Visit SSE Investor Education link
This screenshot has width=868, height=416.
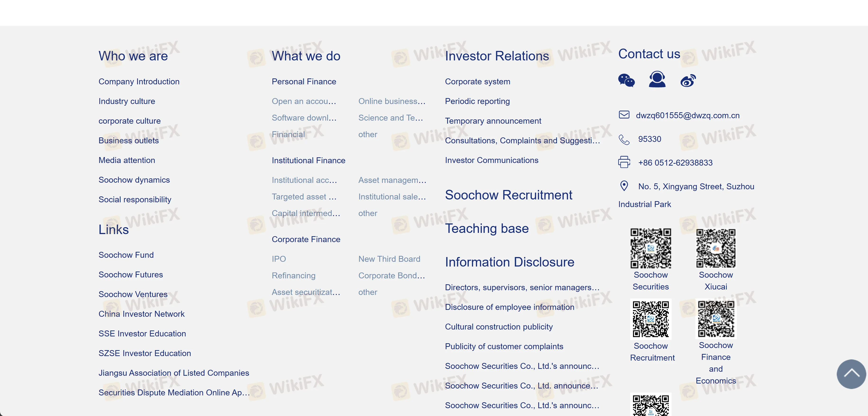142,334
